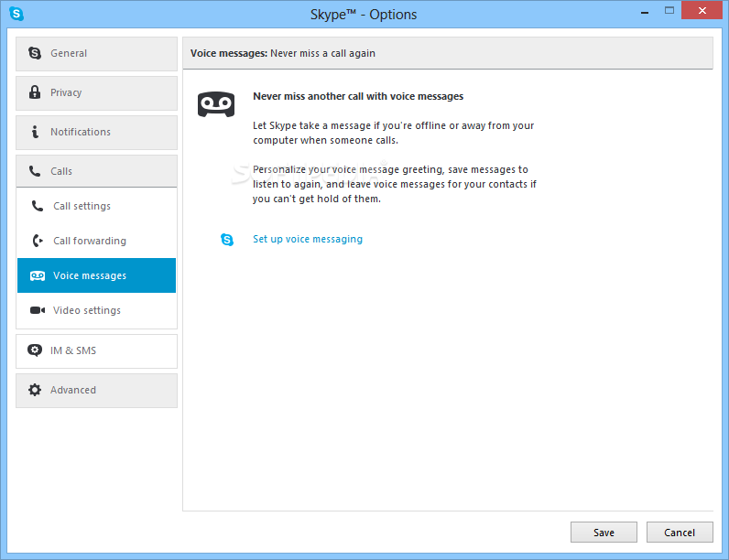The height and width of the screenshot is (560, 729).
Task: Open the General options section
Action: (x=97, y=54)
